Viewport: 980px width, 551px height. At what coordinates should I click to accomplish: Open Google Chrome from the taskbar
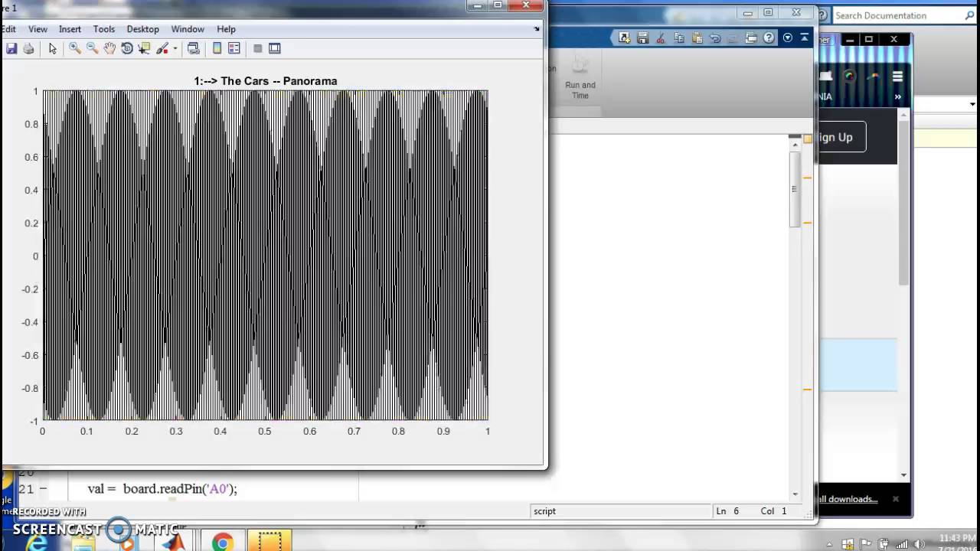[x=223, y=542]
